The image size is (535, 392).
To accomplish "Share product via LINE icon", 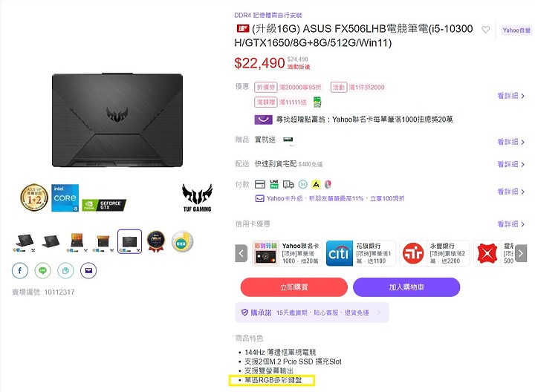I will pyautogui.click(x=42, y=271).
